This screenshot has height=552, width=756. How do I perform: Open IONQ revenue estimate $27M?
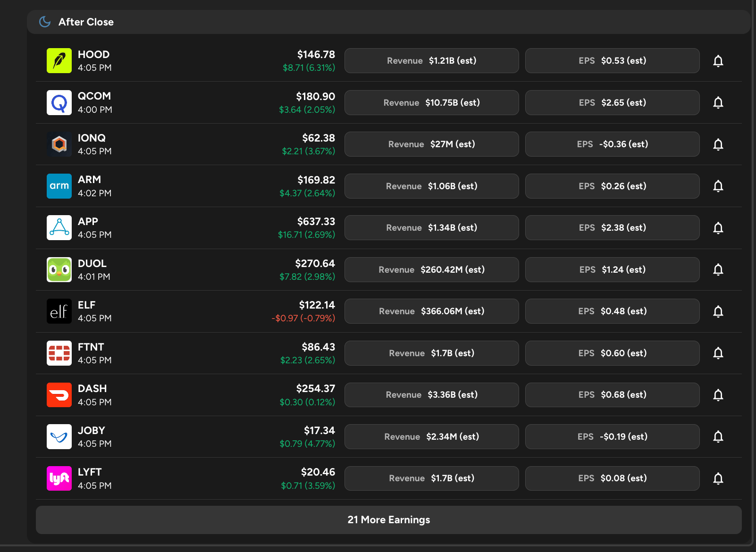point(432,144)
